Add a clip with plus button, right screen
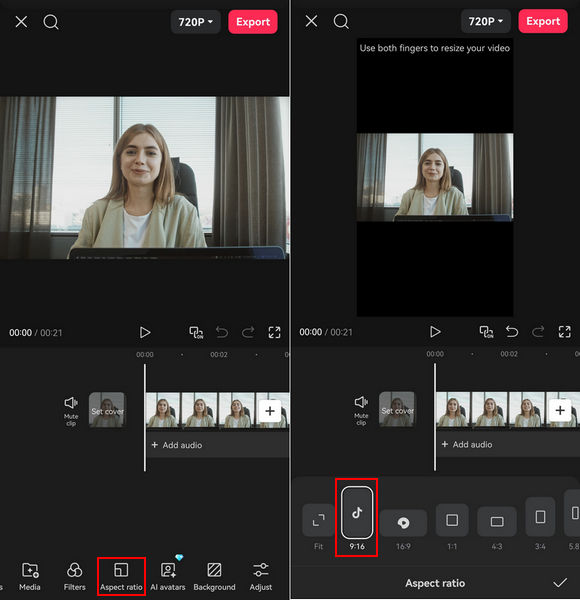580x600 pixels. [x=560, y=410]
